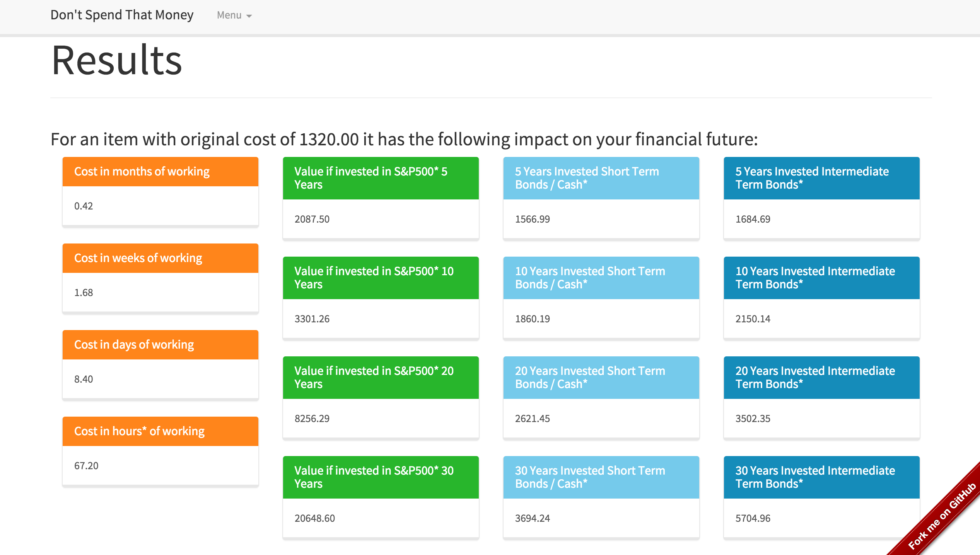Screen dimensions: 980x555
Task: Click the S&P500 30 Years value 20648.60
Action: tap(314, 518)
